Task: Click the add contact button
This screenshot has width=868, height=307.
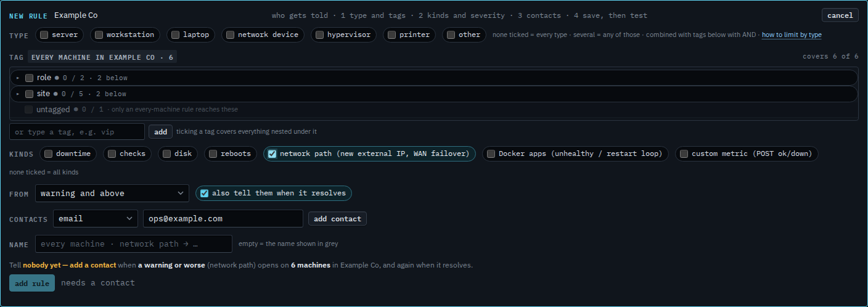Action: click(337, 219)
